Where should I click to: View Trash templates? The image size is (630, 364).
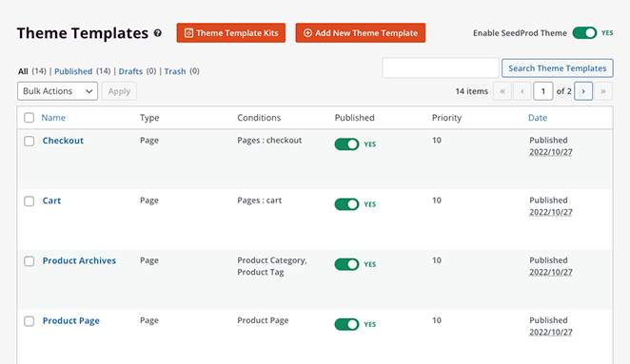tap(175, 71)
